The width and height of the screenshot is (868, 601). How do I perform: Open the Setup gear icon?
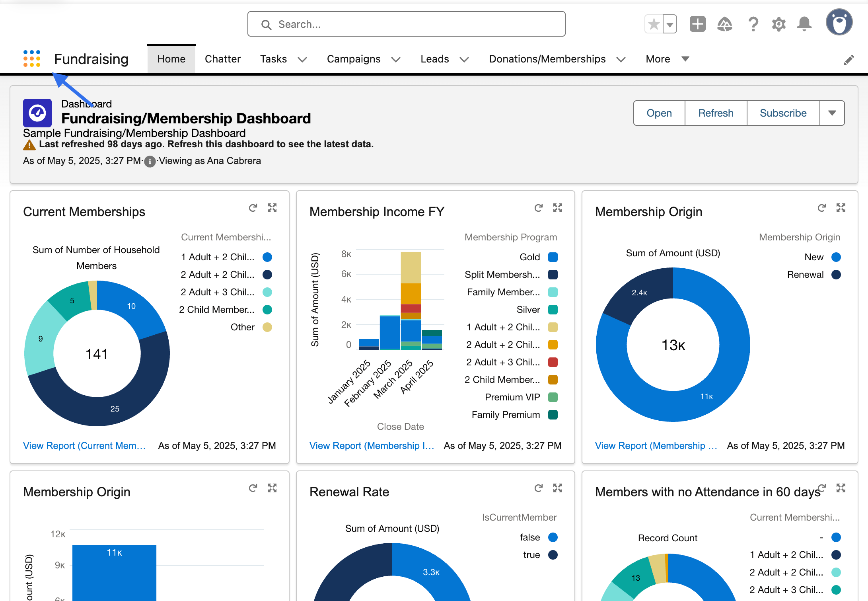pos(778,24)
